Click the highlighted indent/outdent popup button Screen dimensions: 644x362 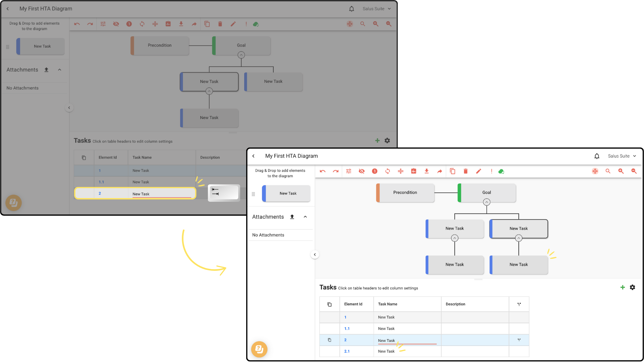pyautogui.click(x=224, y=193)
